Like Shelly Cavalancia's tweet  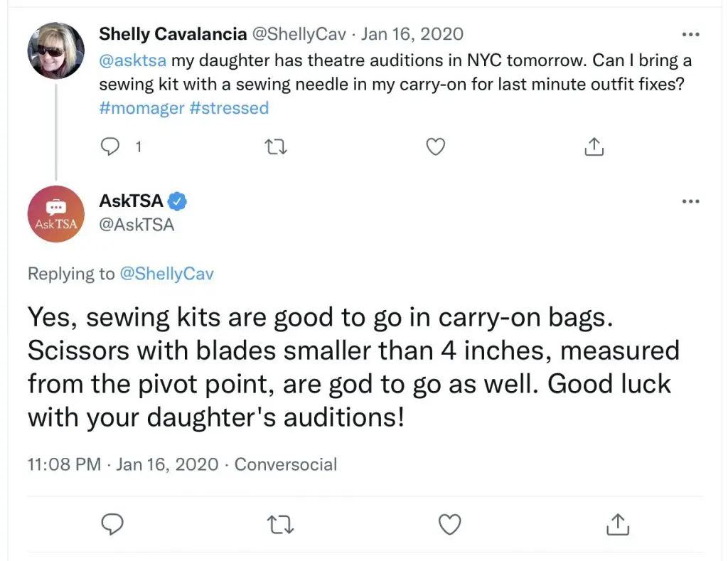436,146
